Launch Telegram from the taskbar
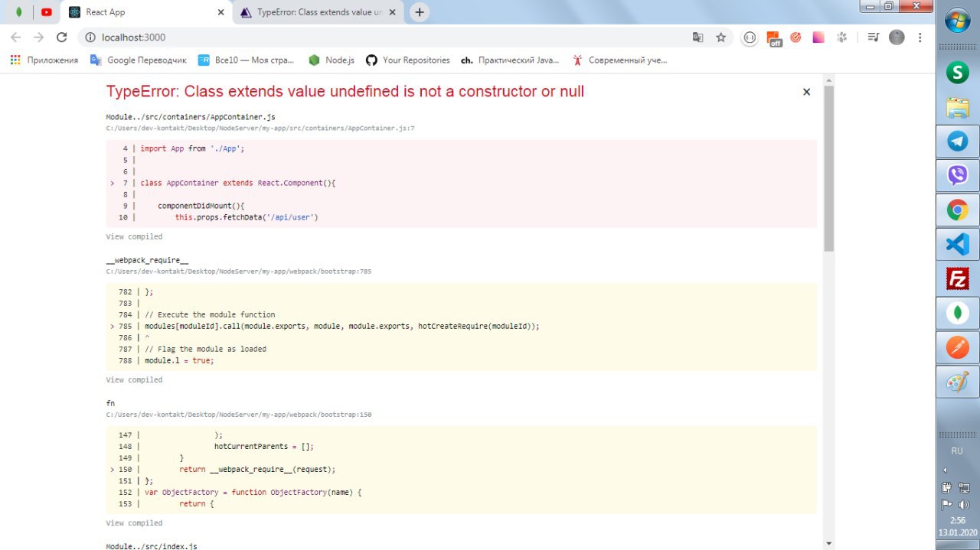The height and width of the screenshot is (550, 980). (x=958, y=142)
